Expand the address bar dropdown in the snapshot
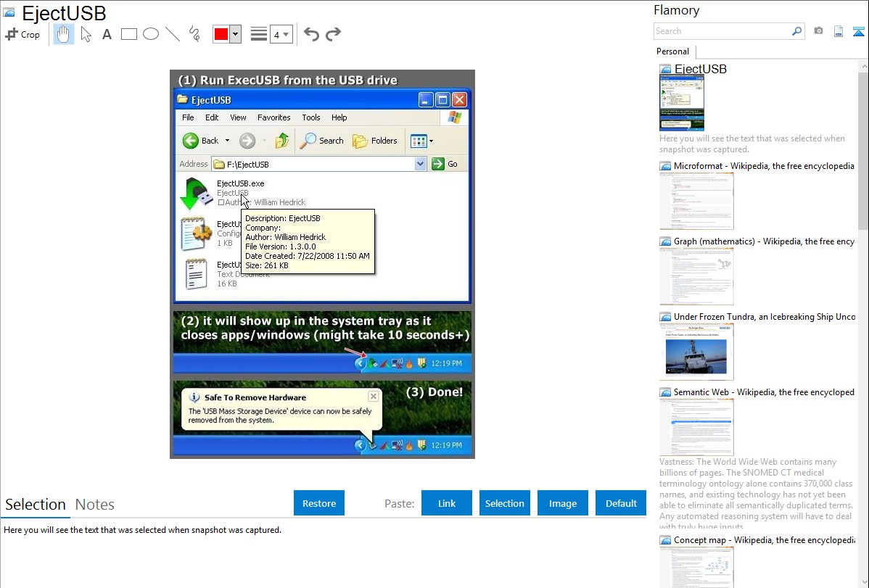869x588 pixels. 420,164
